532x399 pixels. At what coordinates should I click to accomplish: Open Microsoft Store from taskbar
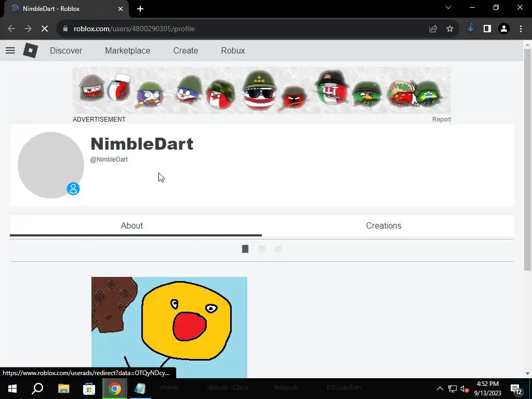pyautogui.click(x=89, y=389)
